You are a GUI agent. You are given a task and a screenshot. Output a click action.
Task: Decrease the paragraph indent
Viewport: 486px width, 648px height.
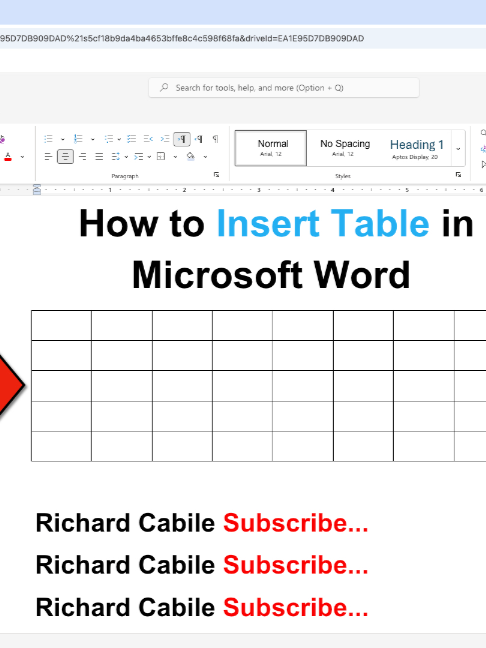coord(148,139)
